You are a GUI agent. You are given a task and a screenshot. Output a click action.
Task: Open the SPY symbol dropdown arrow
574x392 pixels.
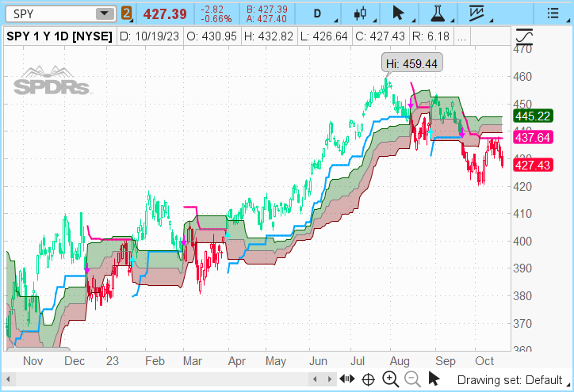(105, 14)
